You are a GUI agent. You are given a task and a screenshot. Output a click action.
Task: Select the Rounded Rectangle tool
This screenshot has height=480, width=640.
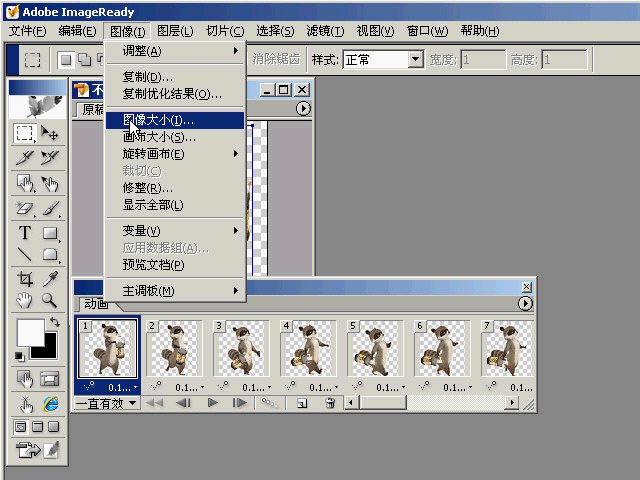pyautogui.click(x=50, y=254)
